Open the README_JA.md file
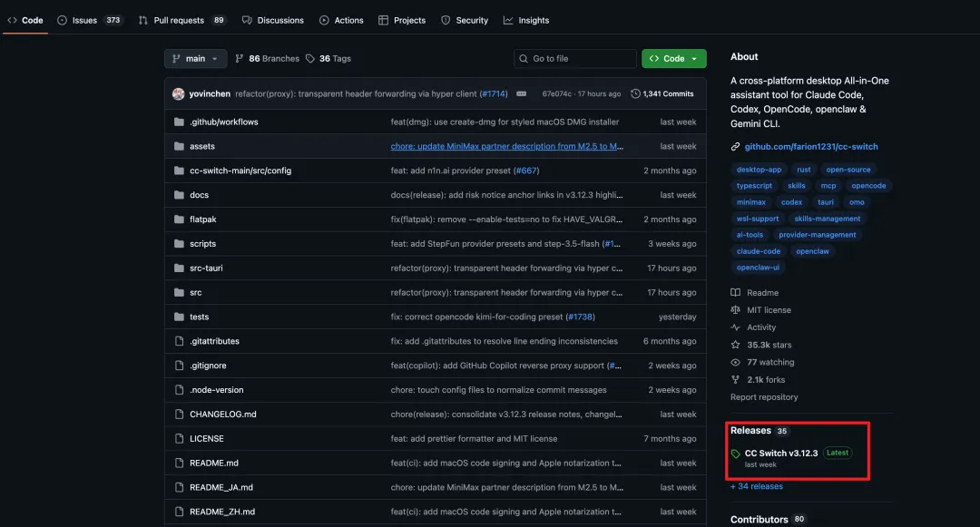Viewport: 980px width, 527px height. [x=221, y=487]
